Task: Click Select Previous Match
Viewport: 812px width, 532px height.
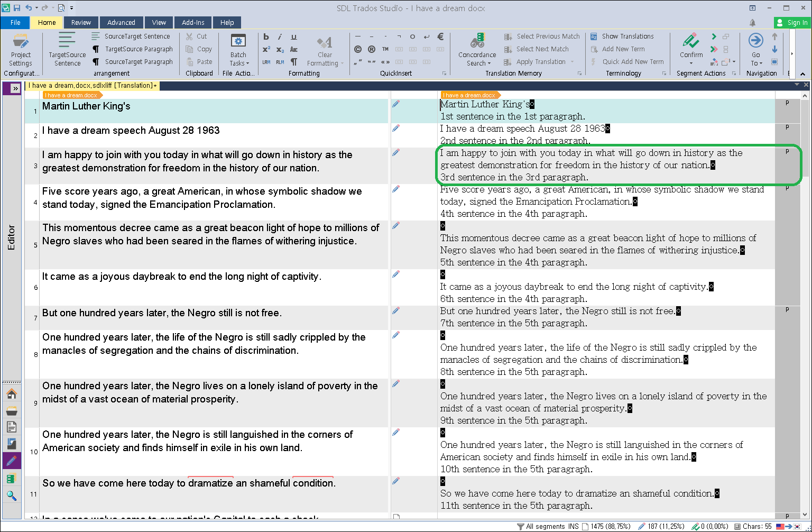Action: [x=542, y=36]
